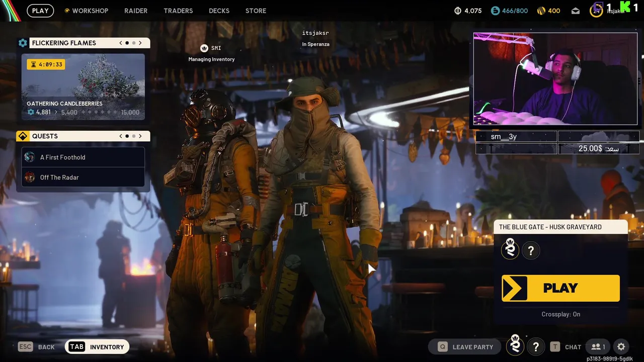Viewport: 644px width, 362px height.
Task: Click the crowned party emblem in bottom bar
Action: click(515, 345)
